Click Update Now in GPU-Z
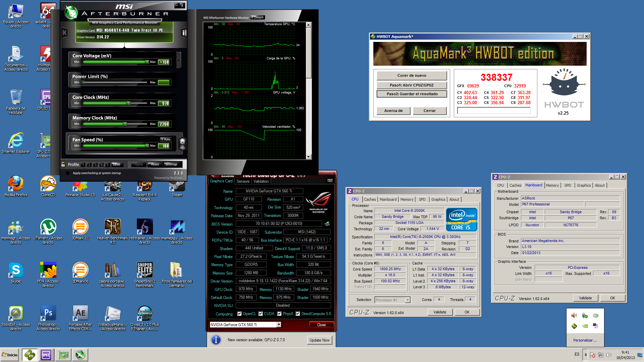This screenshot has width=644, height=362. tap(319, 340)
